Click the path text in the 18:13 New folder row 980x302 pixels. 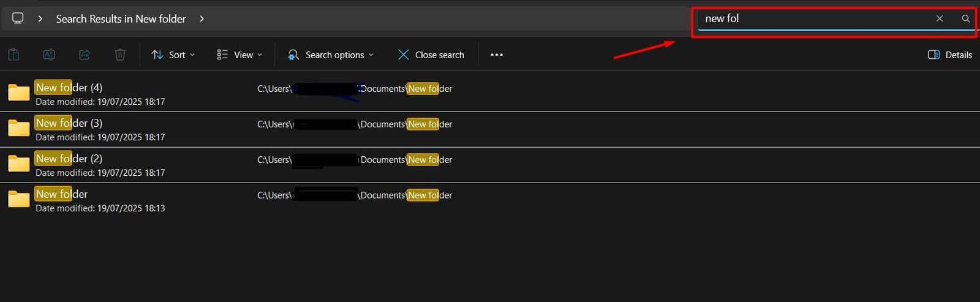pyautogui.click(x=355, y=195)
